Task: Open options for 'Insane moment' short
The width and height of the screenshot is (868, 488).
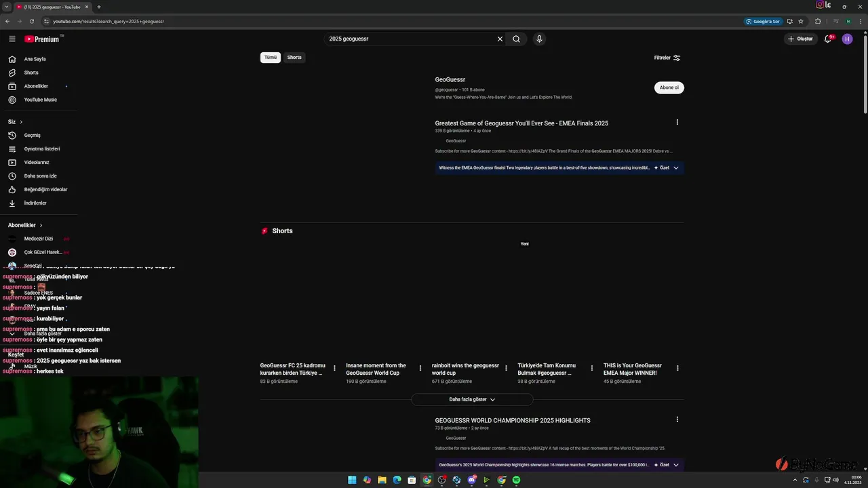Action: coord(420,368)
